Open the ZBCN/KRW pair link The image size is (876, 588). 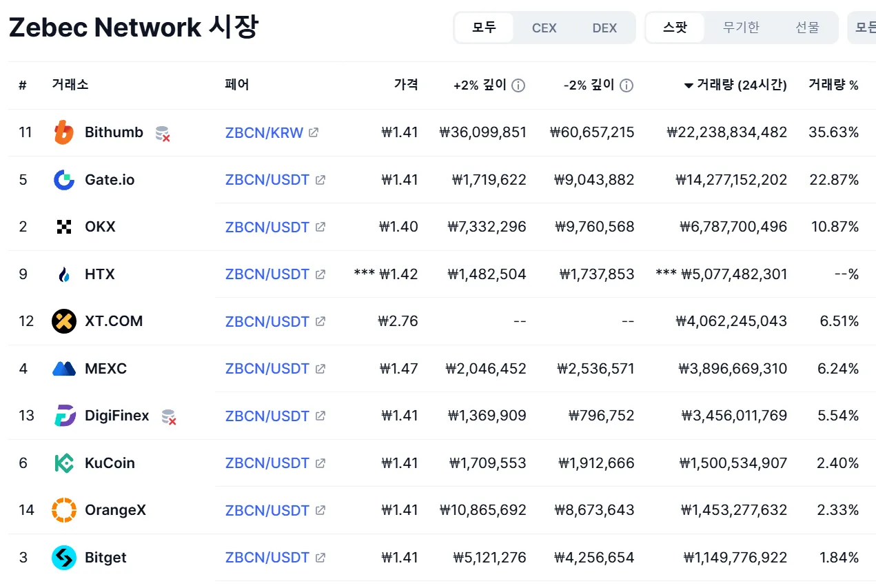(264, 132)
